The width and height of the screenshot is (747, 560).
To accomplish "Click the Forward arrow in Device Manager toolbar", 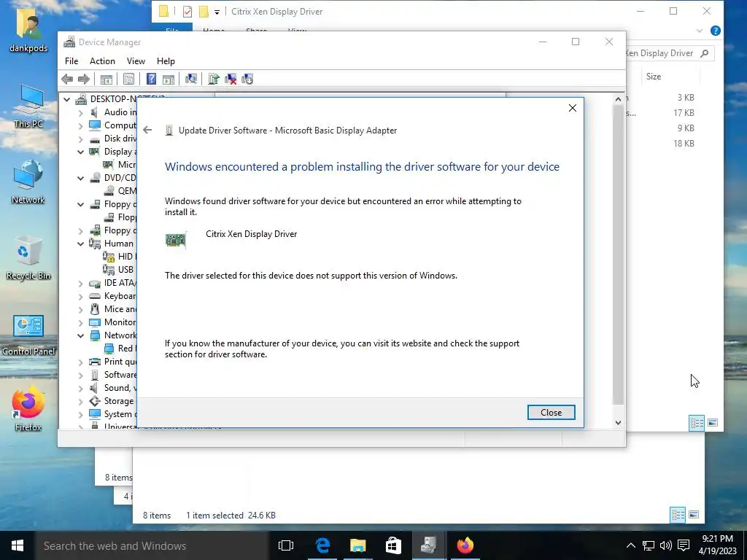I will (x=83, y=79).
